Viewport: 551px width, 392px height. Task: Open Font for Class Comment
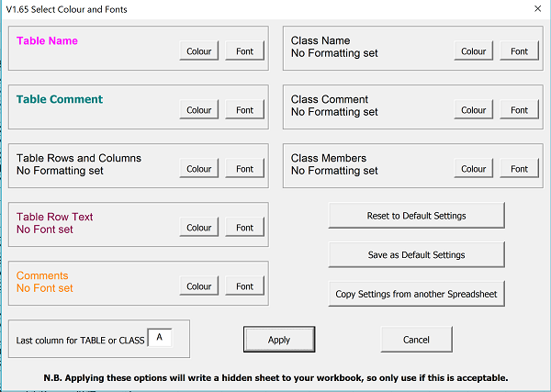point(519,110)
